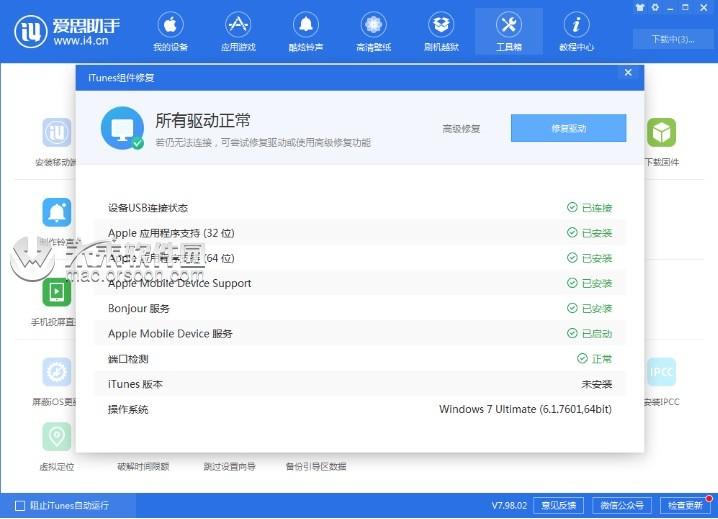Image resolution: width=718 pixels, height=519 pixels.
Task: Open the 跳过设置向导 tool
Action: [229, 467]
